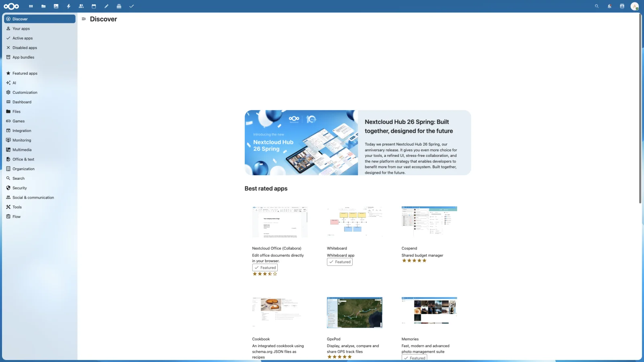Open the Nextcloud Office (Collabora) screenshot
Screen dimensions: 644x362
(x=280, y=222)
